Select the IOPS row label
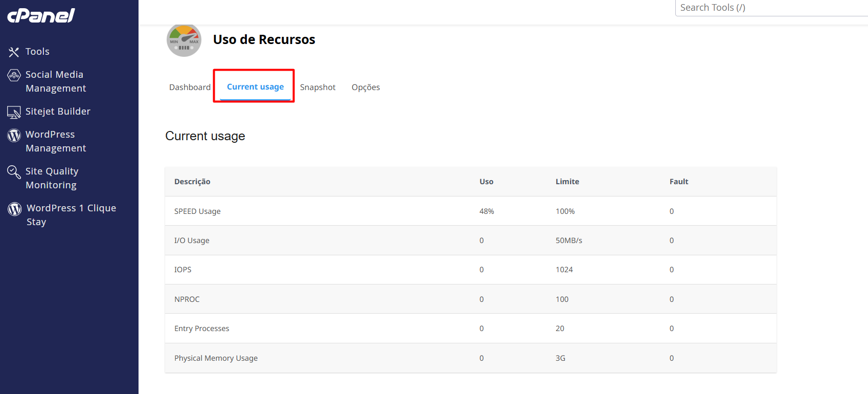The height and width of the screenshot is (394, 868). (183, 270)
